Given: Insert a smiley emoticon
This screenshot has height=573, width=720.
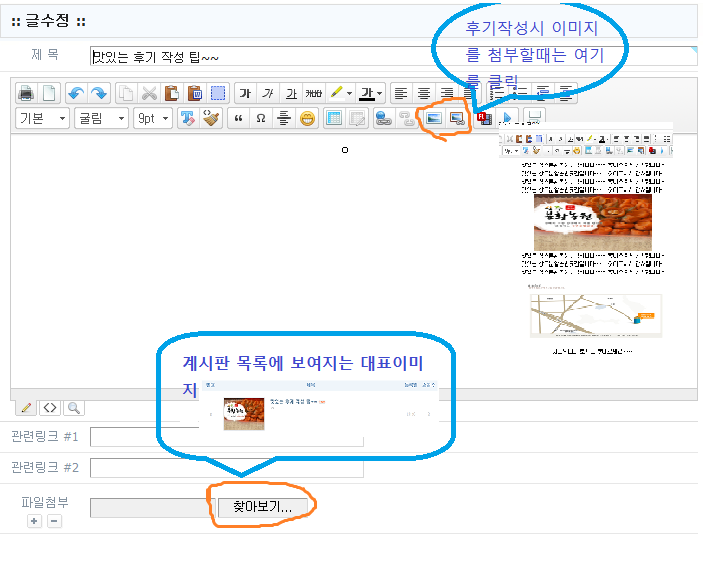Looking at the screenshot, I should [x=308, y=118].
